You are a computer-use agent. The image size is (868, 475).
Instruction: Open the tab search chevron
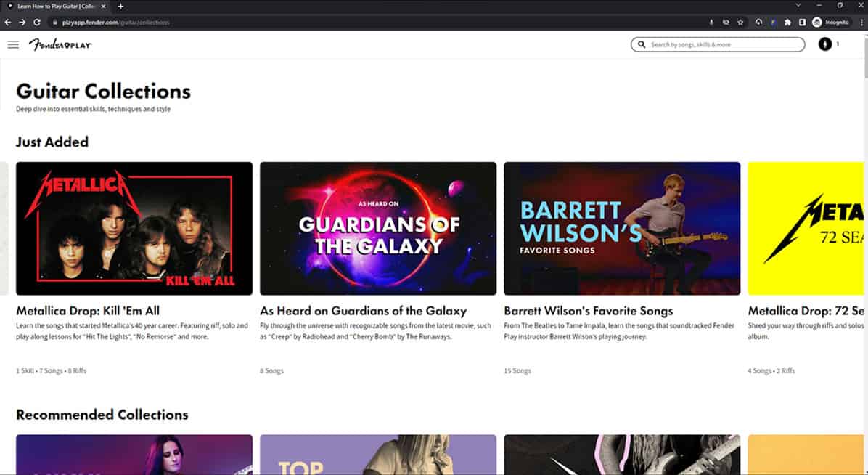pyautogui.click(x=798, y=5)
